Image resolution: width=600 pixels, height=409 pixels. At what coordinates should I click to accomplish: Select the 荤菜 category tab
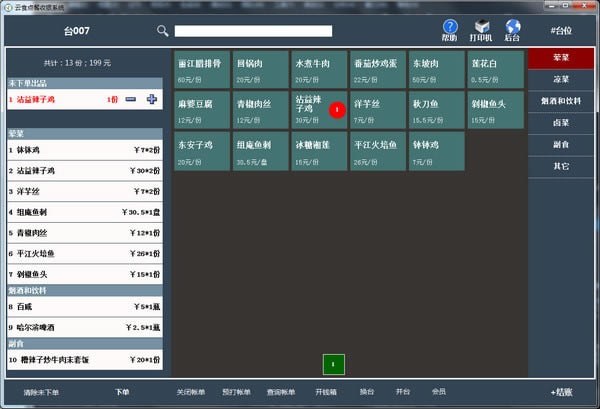561,57
